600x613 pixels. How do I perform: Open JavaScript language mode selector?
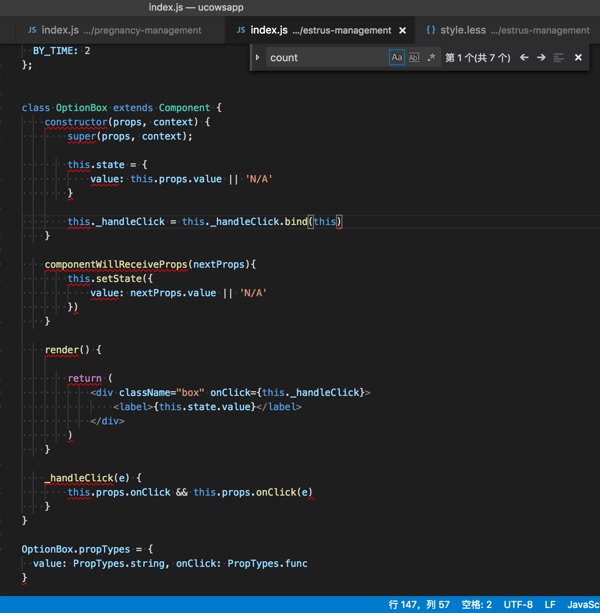coord(583,605)
